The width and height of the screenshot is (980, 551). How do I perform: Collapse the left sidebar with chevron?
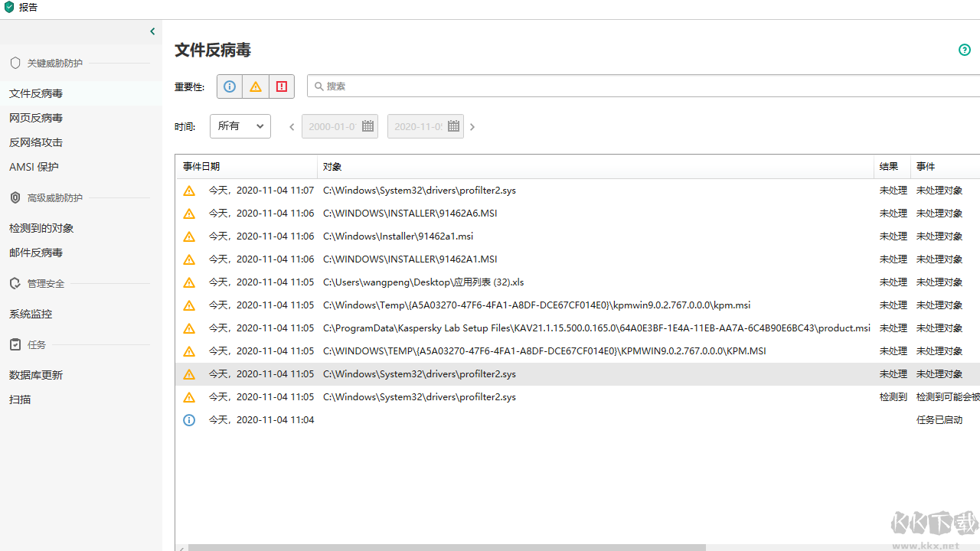point(152,31)
